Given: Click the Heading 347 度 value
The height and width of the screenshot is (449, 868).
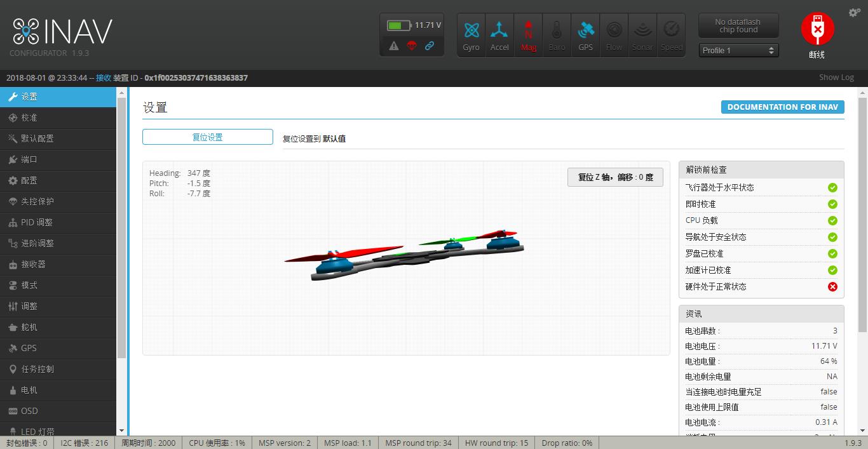Looking at the screenshot, I should (199, 173).
